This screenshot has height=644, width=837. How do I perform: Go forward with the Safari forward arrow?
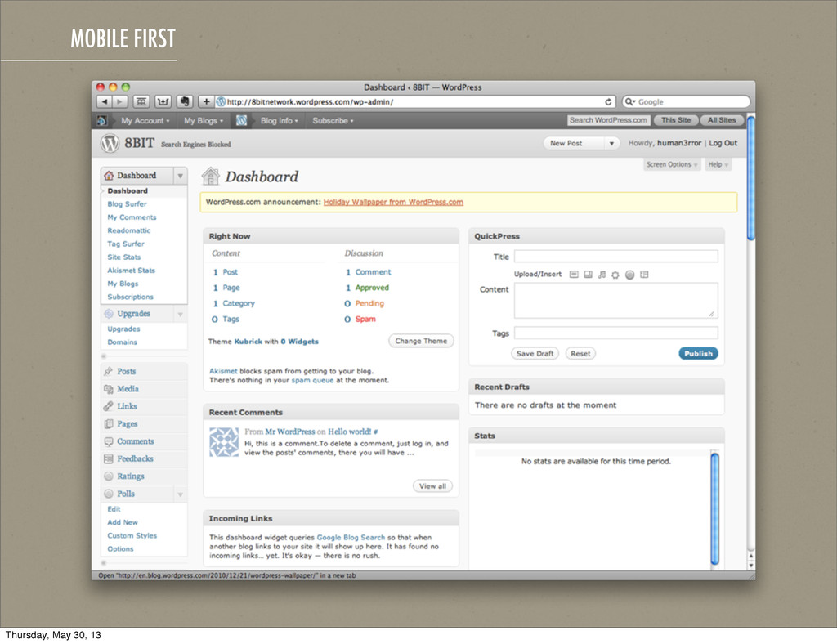[120, 101]
